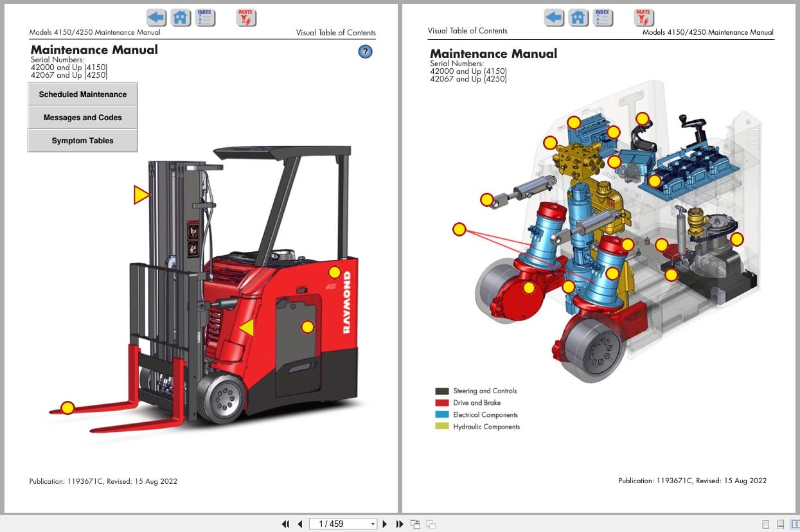Viewport: 800px width, 532px height.
Task: Click the blue help question mark icon
Action: tap(365, 52)
